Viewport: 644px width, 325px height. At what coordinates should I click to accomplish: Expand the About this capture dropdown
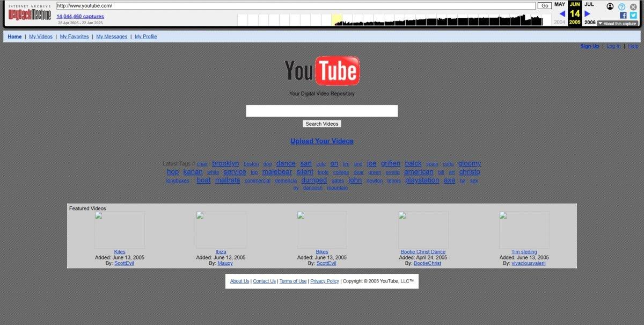[x=617, y=24]
